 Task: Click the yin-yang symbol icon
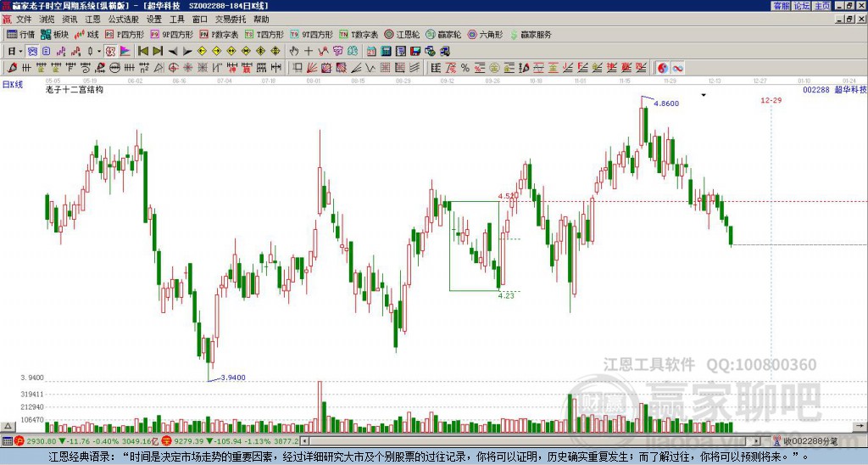click(662, 68)
